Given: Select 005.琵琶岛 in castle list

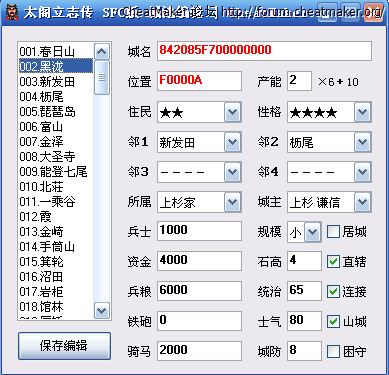Looking at the screenshot, I should (x=56, y=111).
